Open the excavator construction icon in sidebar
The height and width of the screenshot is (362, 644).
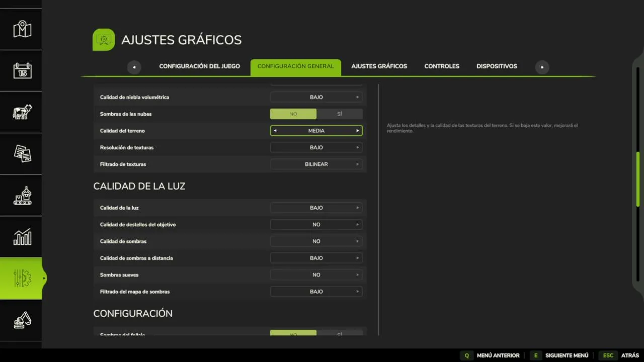(x=22, y=320)
